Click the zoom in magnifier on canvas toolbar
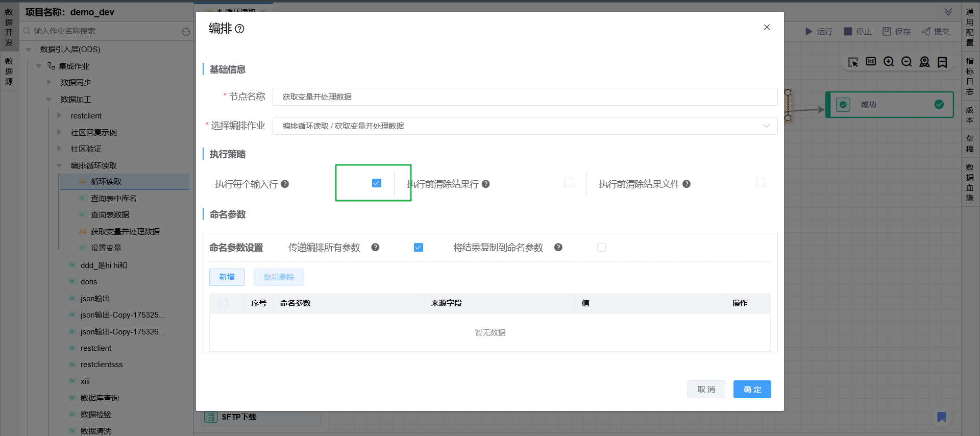This screenshot has height=436, width=980. (x=889, y=62)
